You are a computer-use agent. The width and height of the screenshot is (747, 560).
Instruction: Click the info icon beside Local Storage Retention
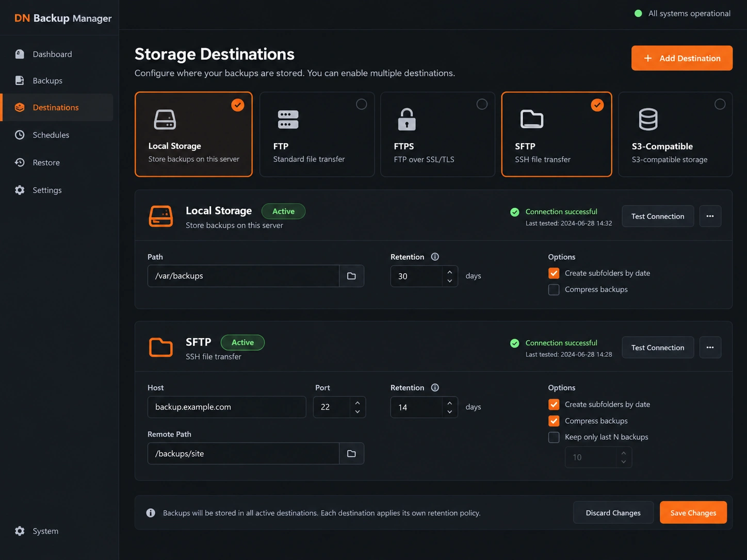tap(435, 257)
